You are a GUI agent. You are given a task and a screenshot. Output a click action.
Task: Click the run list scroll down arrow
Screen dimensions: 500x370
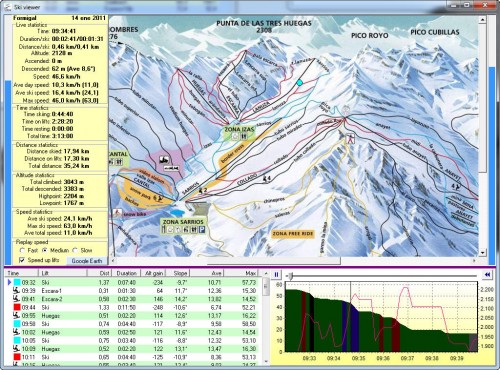[x=266, y=361]
